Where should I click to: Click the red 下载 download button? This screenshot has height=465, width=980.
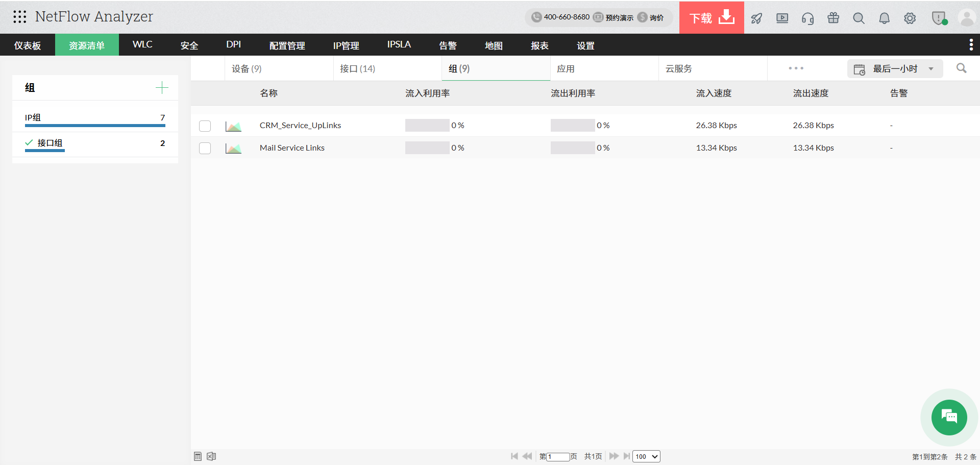point(711,17)
